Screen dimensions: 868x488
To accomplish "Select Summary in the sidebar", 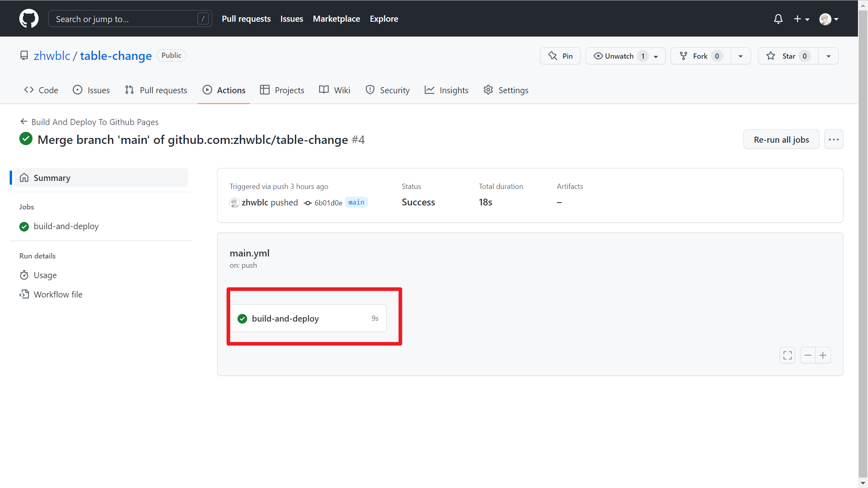I will click(101, 178).
